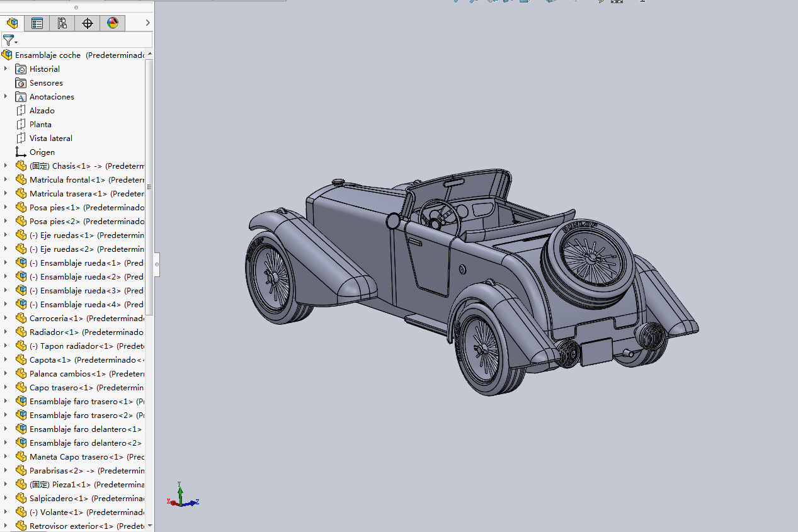The image size is (798, 532).
Task: Select the Vista lateral plane
Action: coord(50,139)
